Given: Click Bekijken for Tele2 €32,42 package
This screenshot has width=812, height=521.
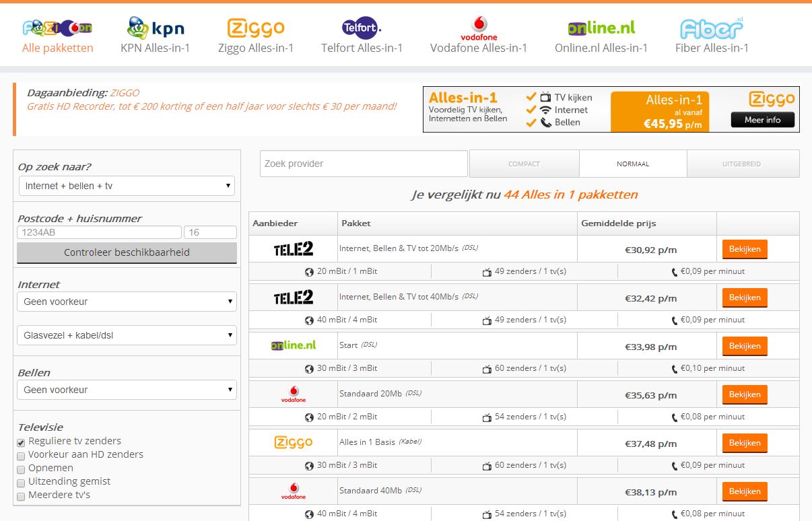Looking at the screenshot, I should tap(745, 298).
